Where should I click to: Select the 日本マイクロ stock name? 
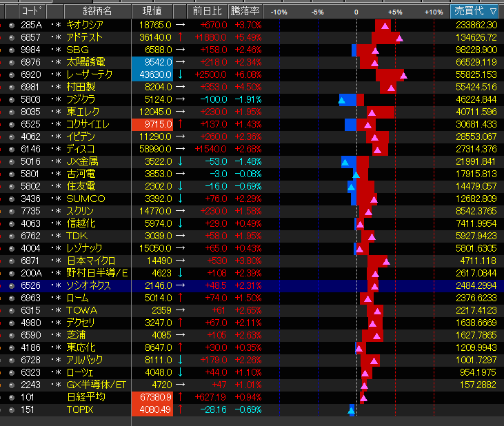coord(91,261)
